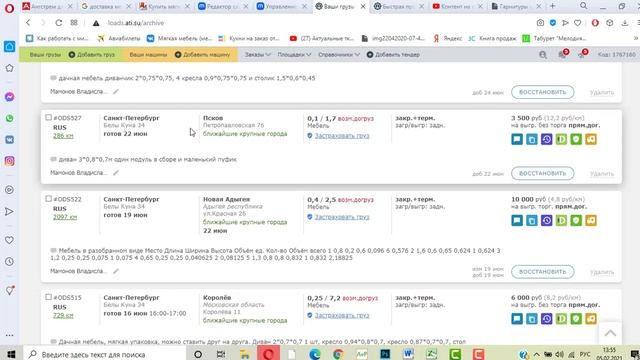This screenshot has height=360, width=640.
Task: Open history clock icon for 6 000 руб cargo
Action: point(547,319)
